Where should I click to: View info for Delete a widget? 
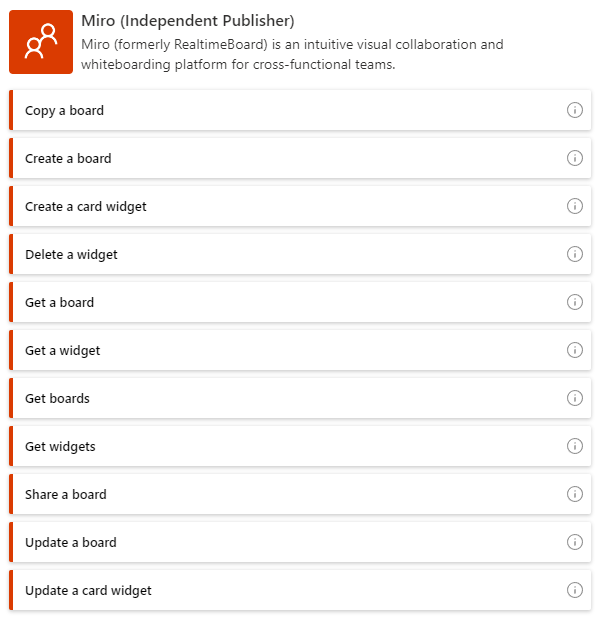[x=574, y=254]
